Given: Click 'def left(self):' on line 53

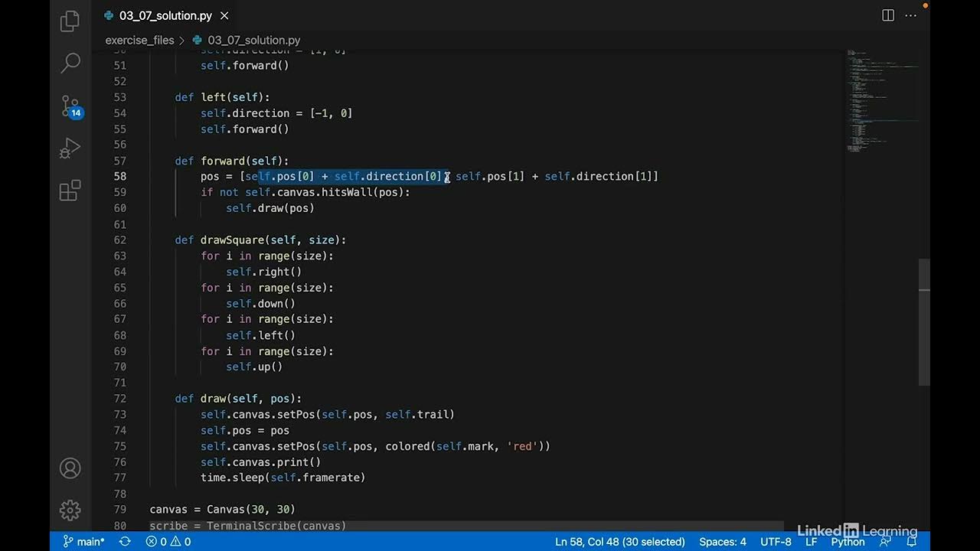Looking at the screenshot, I should click(x=222, y=97).
